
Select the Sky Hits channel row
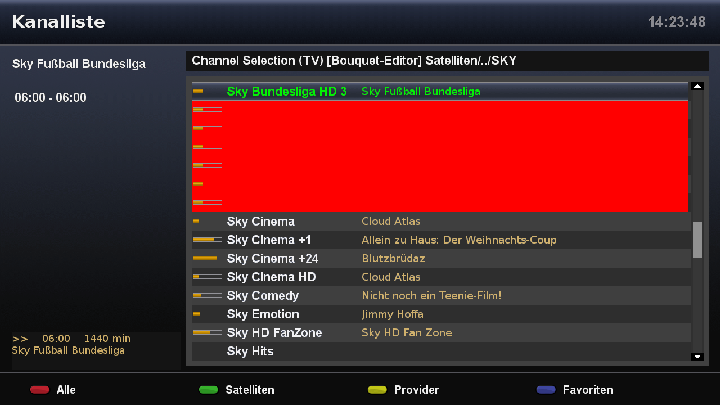[x=250, y=352]
